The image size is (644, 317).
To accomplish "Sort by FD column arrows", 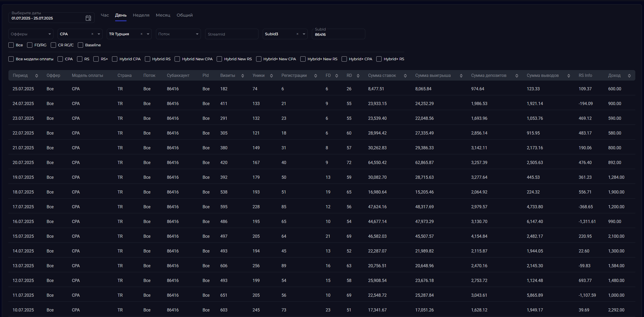I will coord(337,76).
